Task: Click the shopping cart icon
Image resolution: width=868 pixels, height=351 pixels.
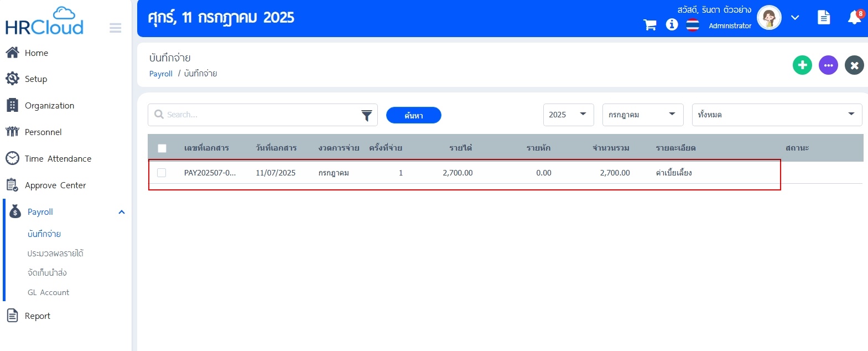Action: 650,25
